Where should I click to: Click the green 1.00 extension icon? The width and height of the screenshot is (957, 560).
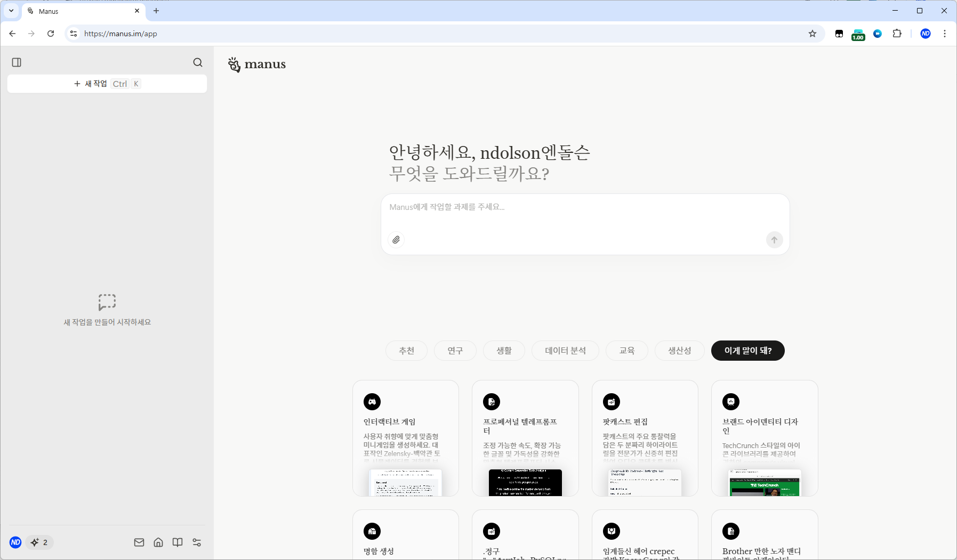click(858, 35)
